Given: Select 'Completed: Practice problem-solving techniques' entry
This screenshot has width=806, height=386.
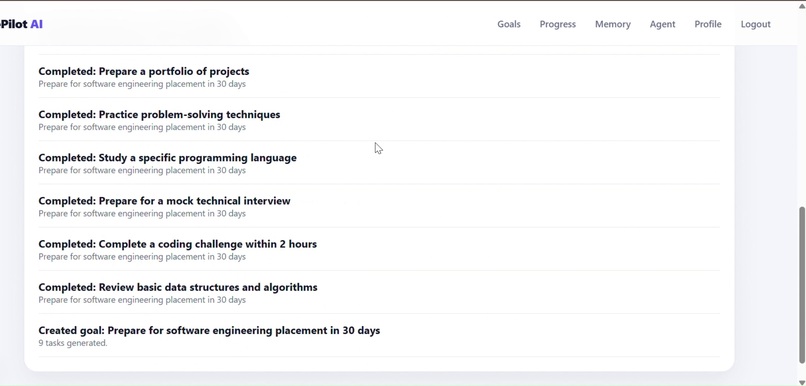Looking at the screenshot, I should tap(159, 115).
